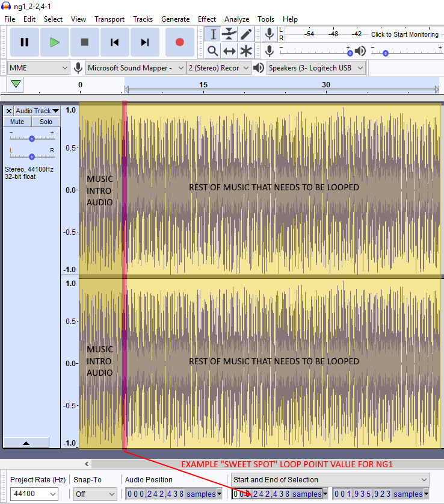Click the 30 second mark on timeline ruler

pos(326,84)
